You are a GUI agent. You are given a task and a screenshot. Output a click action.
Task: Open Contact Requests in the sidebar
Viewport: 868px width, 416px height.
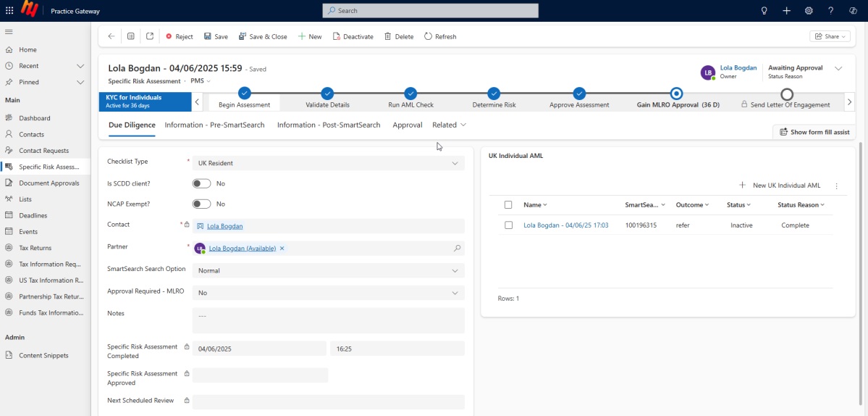click(x=43, y=151)
